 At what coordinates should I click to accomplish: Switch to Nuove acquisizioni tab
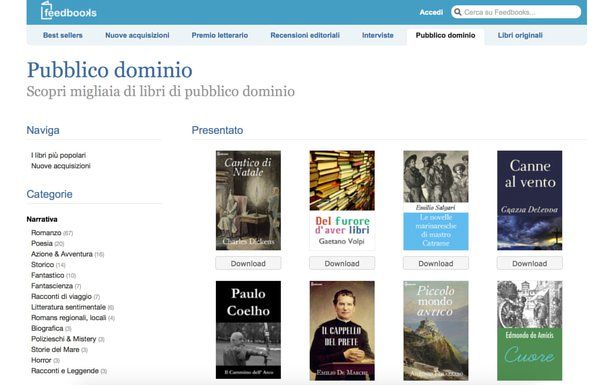[x=137, y=35]
